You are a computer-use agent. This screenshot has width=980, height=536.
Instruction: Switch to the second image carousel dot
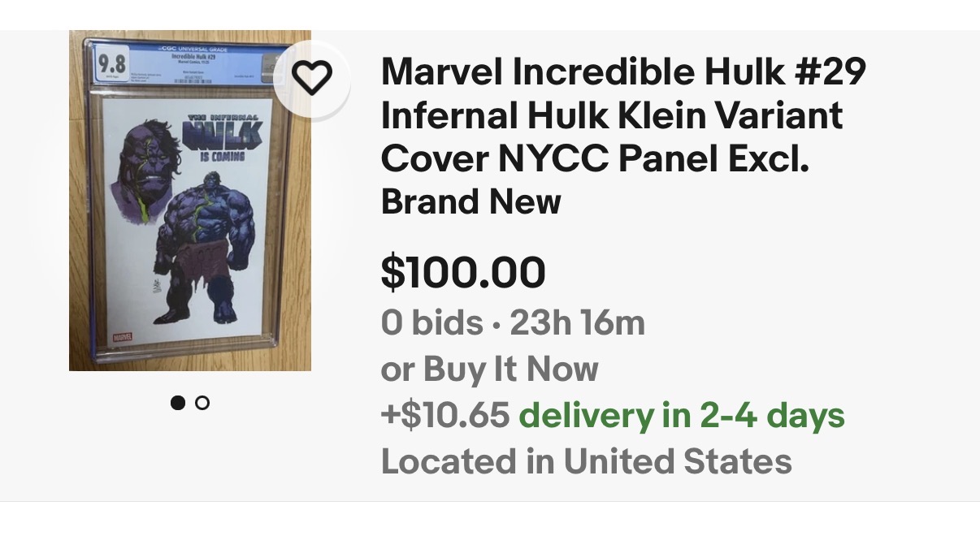202,402
